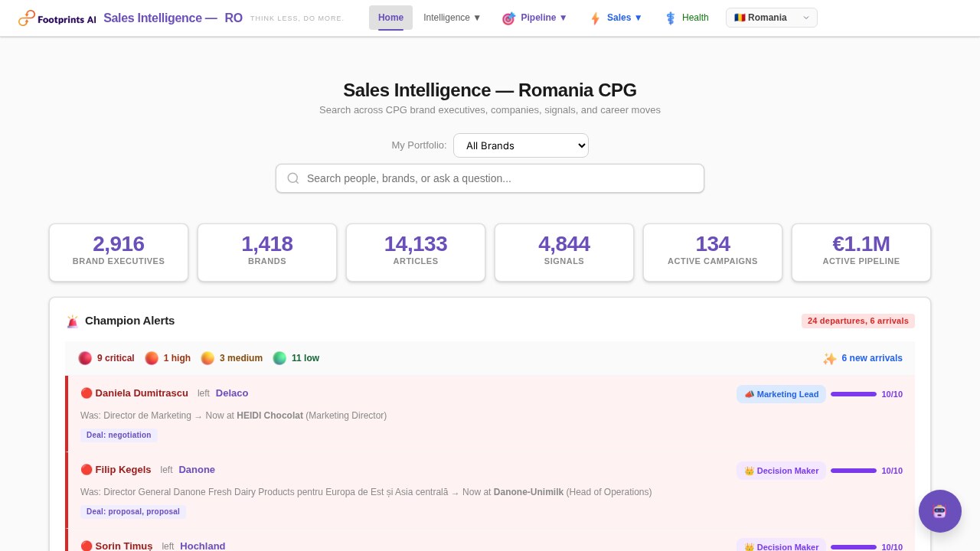The image size is (980, 551).
Task: Filter by the high severity dot
Action: [152, 358]
